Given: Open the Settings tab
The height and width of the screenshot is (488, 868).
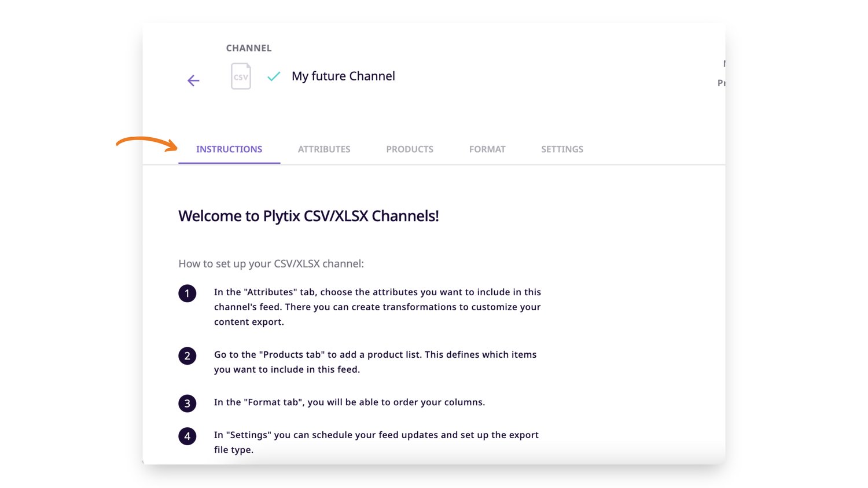Looking at the screenshot, I should click(x=562, y=149).
